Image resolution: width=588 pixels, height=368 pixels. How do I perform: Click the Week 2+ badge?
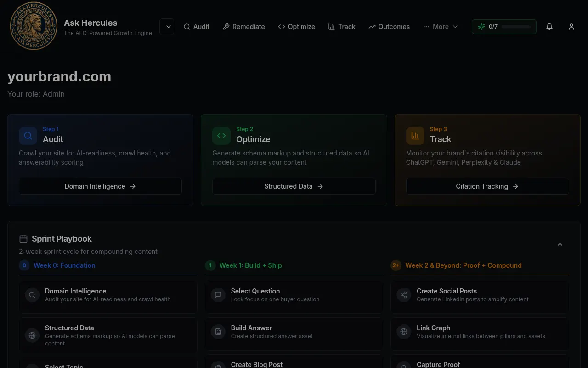[396, 265]
